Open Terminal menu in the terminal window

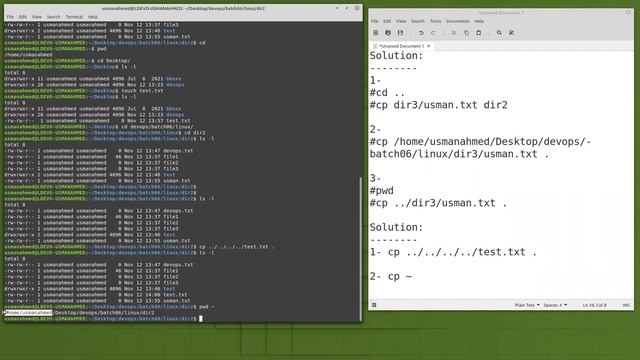point(74,17)
